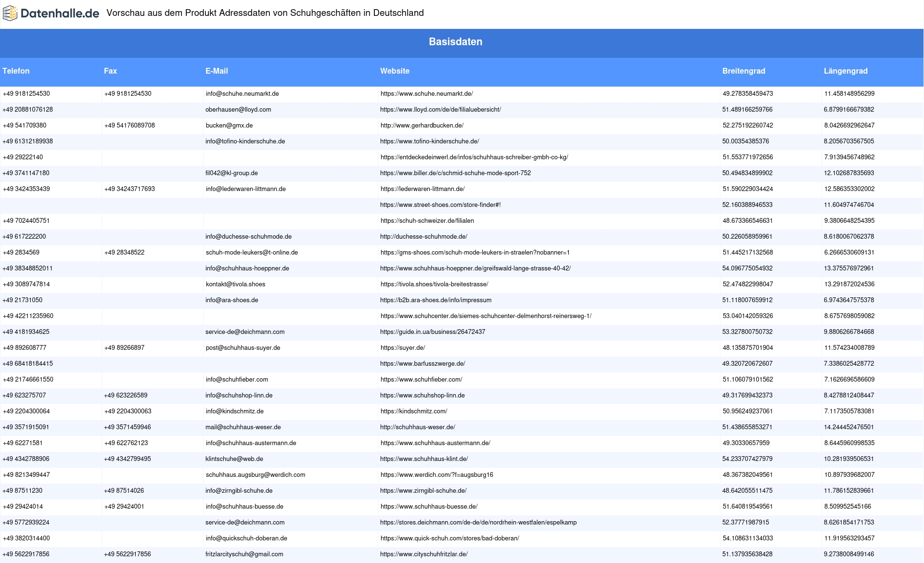Select phone number +49 29222140
This screenshot has height=563, width=924.
coord(23,157)
